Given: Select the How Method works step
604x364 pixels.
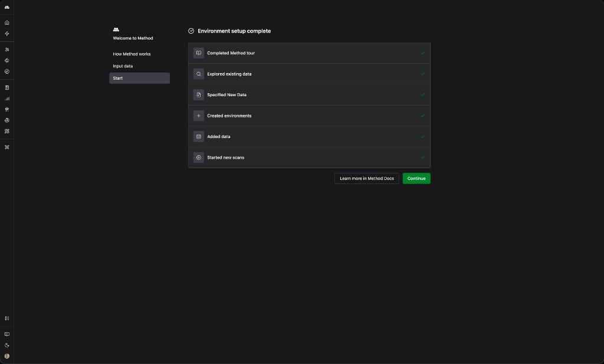Looking at the screenshot, I should click(139, 54).
